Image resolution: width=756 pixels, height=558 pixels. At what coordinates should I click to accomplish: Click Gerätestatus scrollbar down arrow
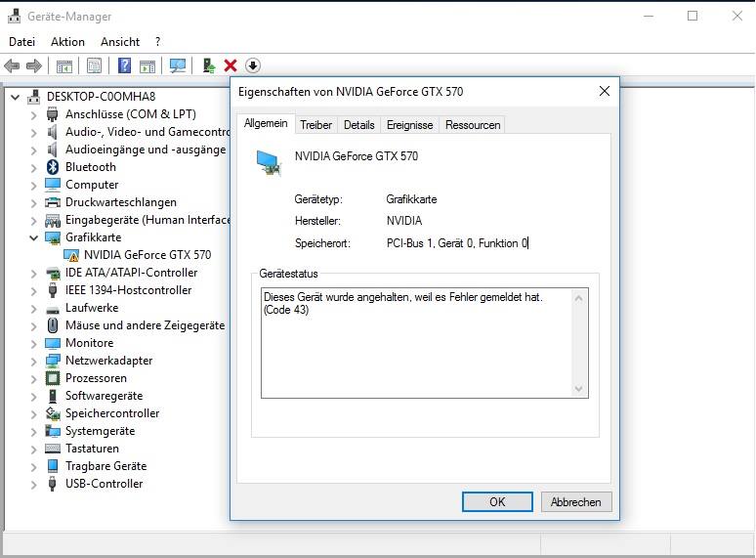click(x=579, y=389)
